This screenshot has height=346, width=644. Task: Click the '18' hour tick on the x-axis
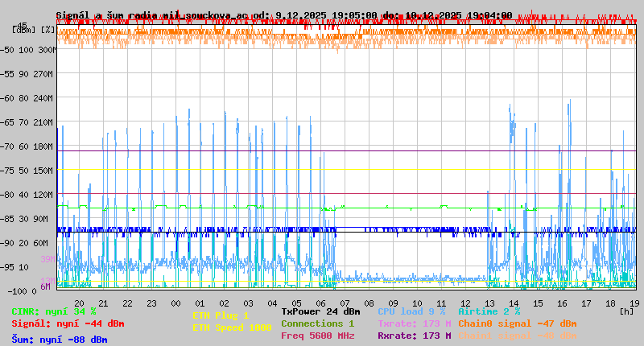click(611, 303)
